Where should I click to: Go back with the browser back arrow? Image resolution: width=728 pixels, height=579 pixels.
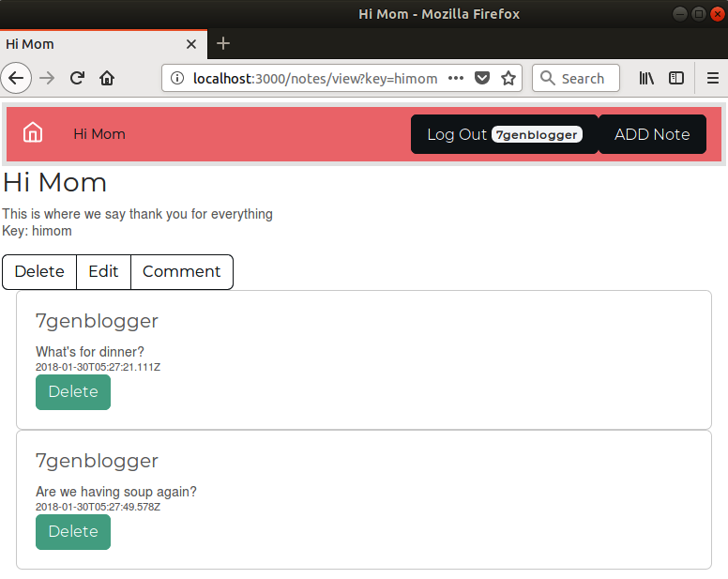pos(17,78)
